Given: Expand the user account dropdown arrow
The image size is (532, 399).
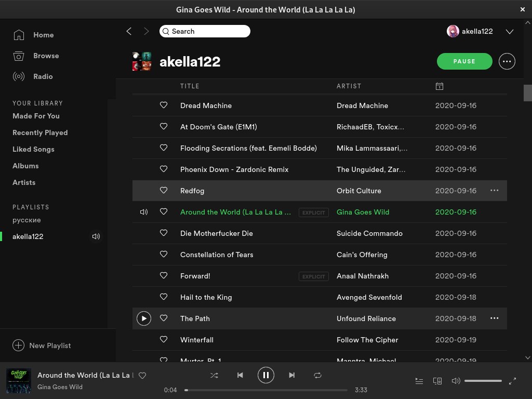Looking at the screenshot, I should (510, 32).
